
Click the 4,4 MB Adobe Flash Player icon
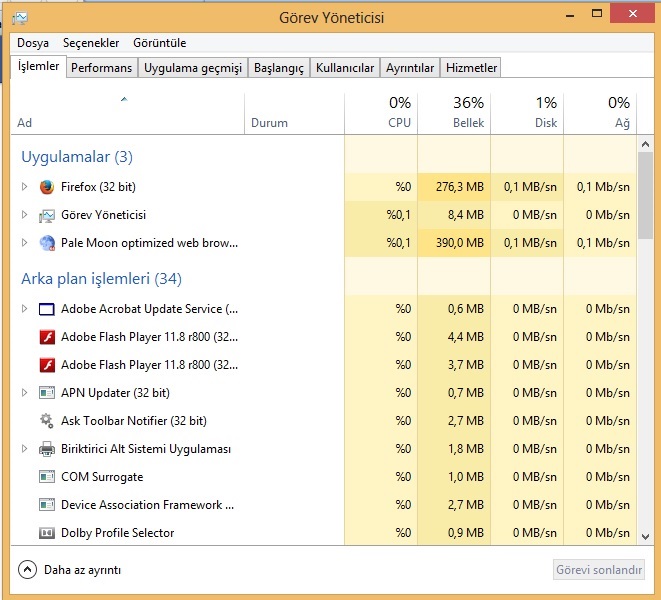point(47,337)
